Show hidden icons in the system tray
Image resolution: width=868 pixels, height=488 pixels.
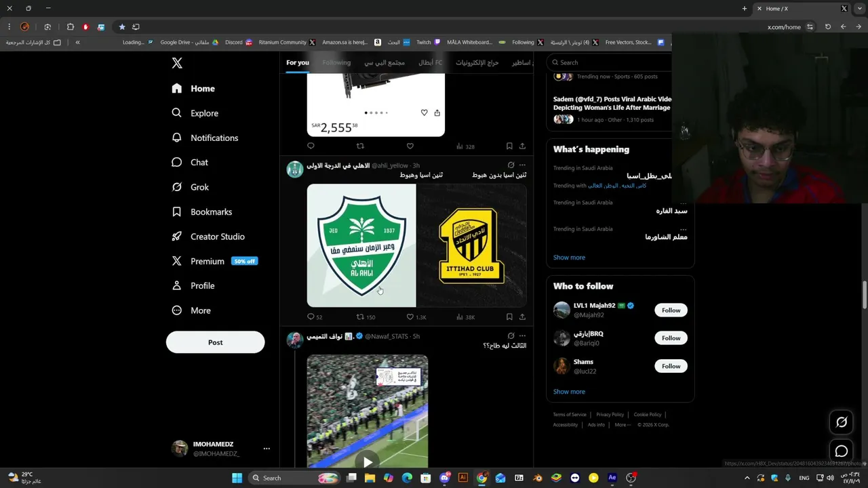pyautogui.click(x=747, y=478)
